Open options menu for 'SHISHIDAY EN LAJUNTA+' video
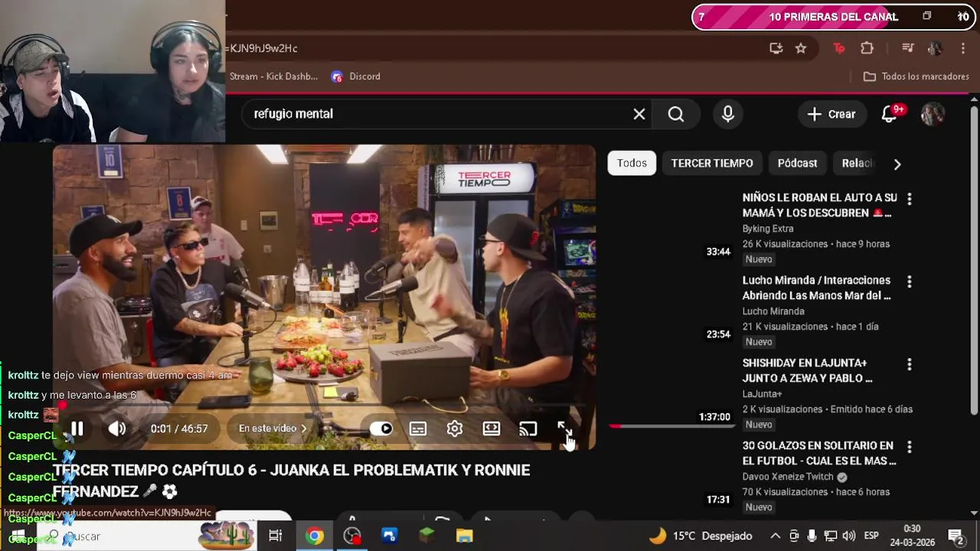Screen dimensions: 980x551 pos(909,364)
